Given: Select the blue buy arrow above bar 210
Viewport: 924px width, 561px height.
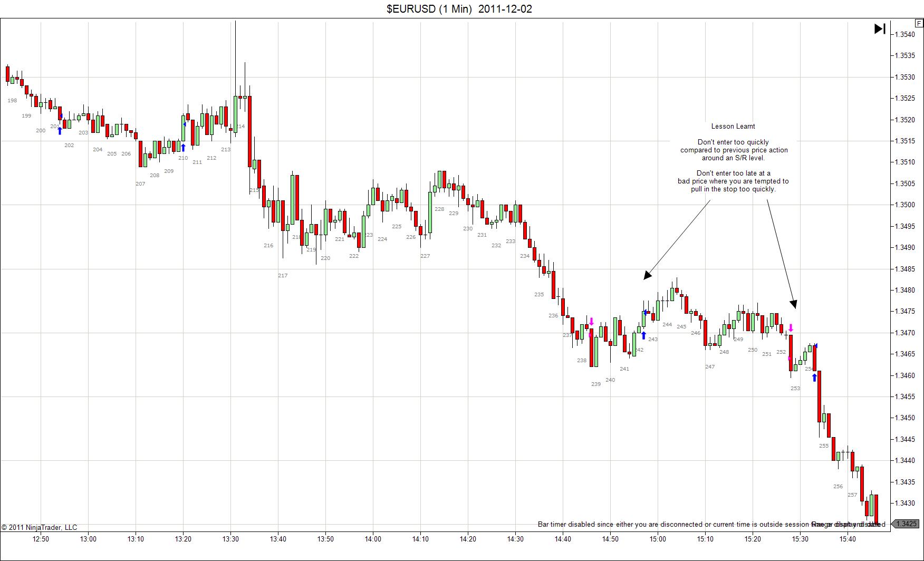Looking at the screenshot, I should [x=183, y=148].
